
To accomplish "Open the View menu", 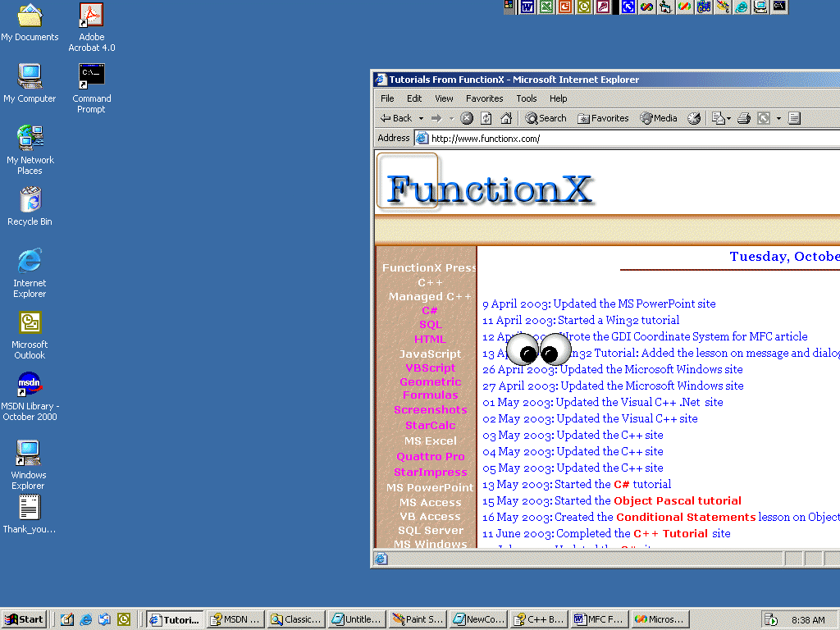I will pyautogui.click(x=444, y=98).
